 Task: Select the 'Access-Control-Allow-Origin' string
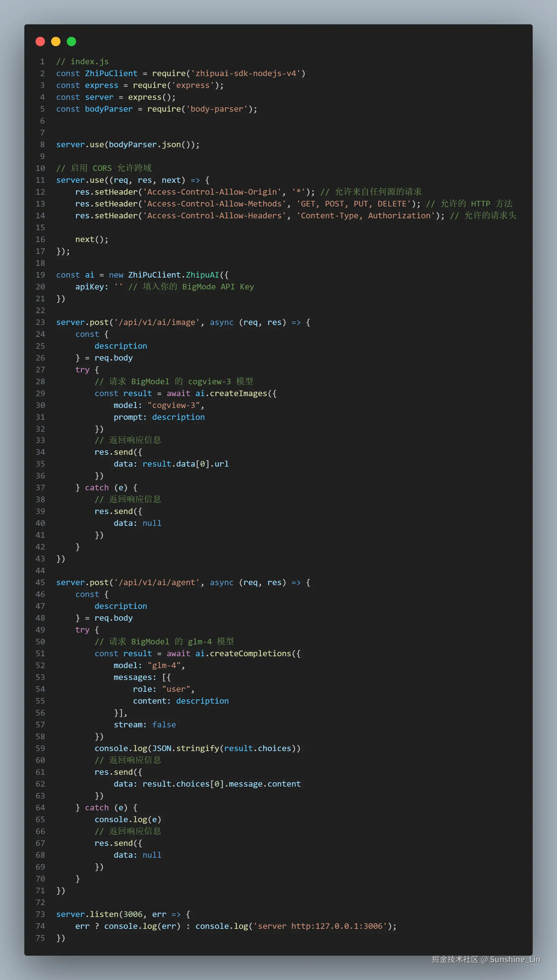(212, 192)
